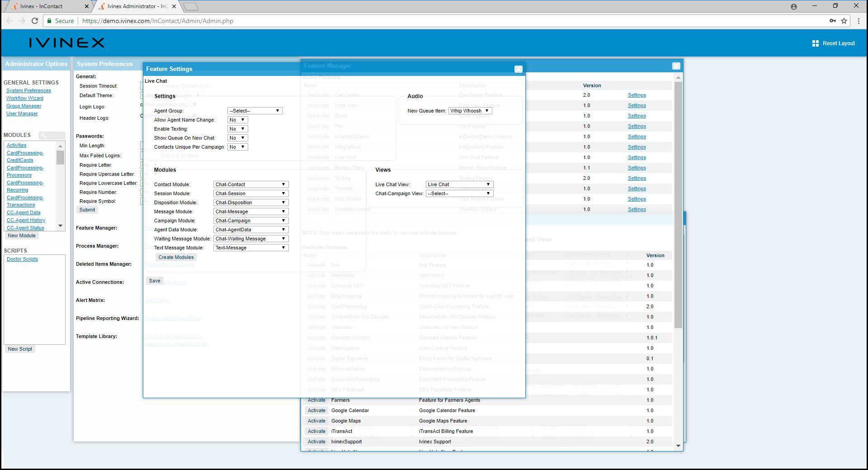Open the Disposition Module dropdown
Image resolution: width=868 pixels, height=470 pixels.
click(251, 202)
